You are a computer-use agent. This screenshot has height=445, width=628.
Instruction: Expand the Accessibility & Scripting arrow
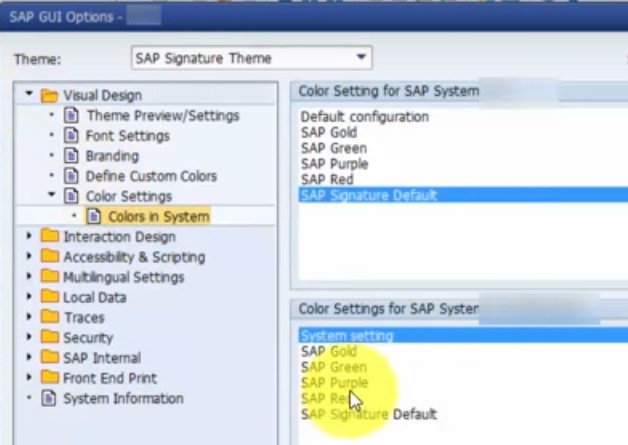click(29, 256)
